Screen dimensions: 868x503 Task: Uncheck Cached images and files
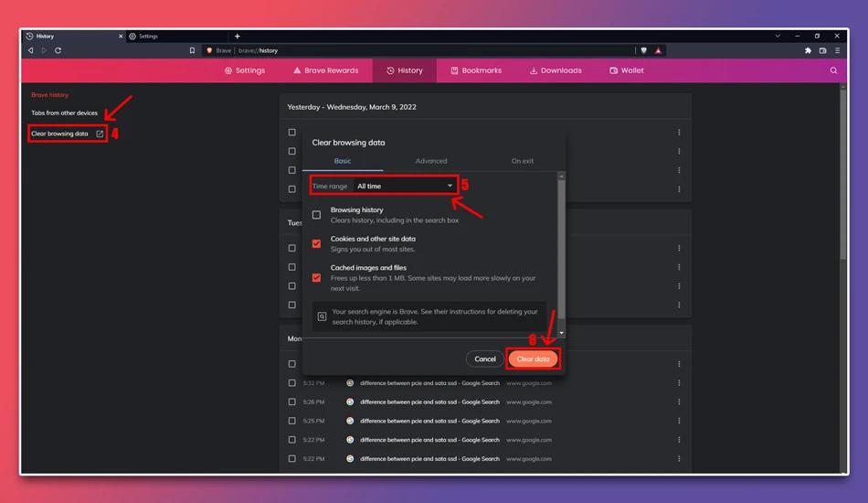pyautogui.click(x=316, y=277)
